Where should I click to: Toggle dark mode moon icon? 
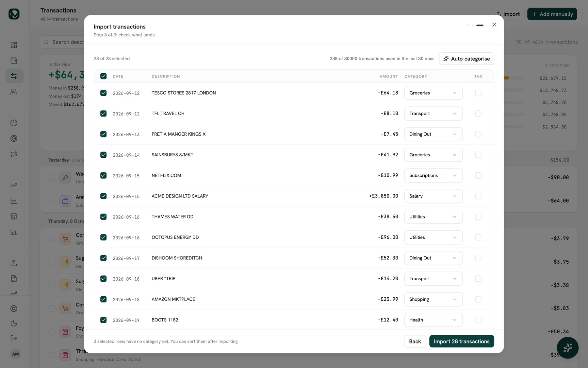14,324
